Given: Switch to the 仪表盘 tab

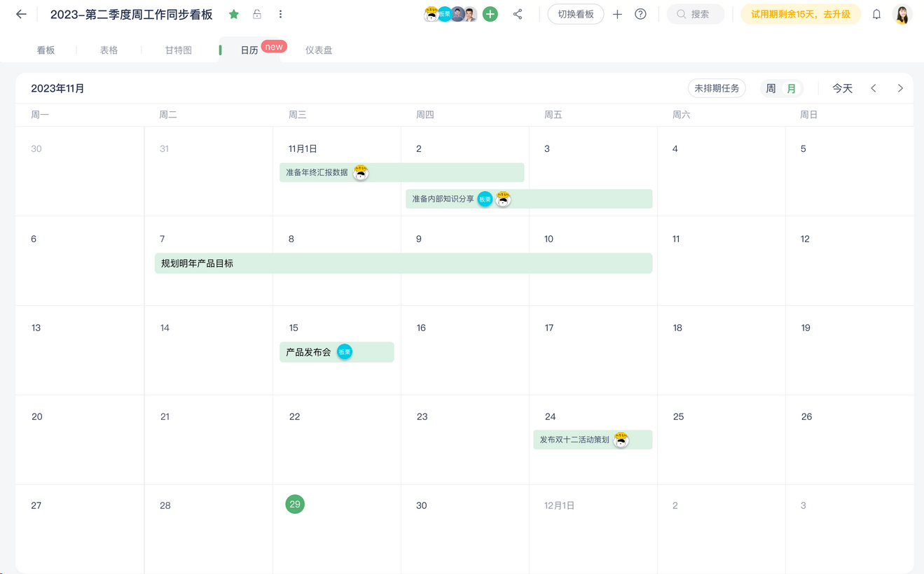Looking at the screenshot, I should (x=319, y=50).
